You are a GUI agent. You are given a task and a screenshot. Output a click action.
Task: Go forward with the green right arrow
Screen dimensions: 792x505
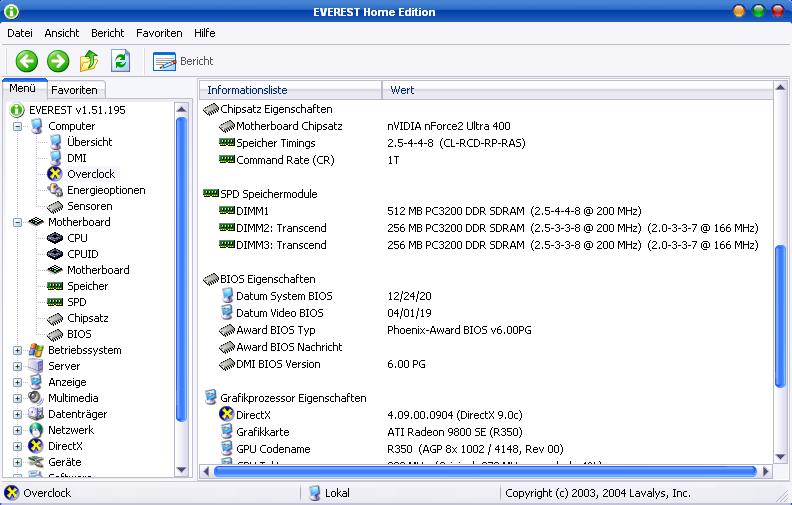click(58, 61)
